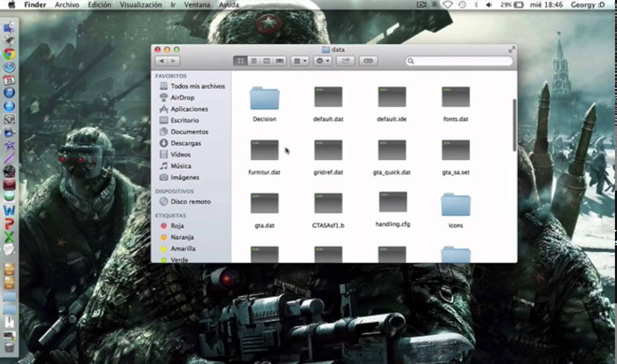Open the Edición menu

100,5
